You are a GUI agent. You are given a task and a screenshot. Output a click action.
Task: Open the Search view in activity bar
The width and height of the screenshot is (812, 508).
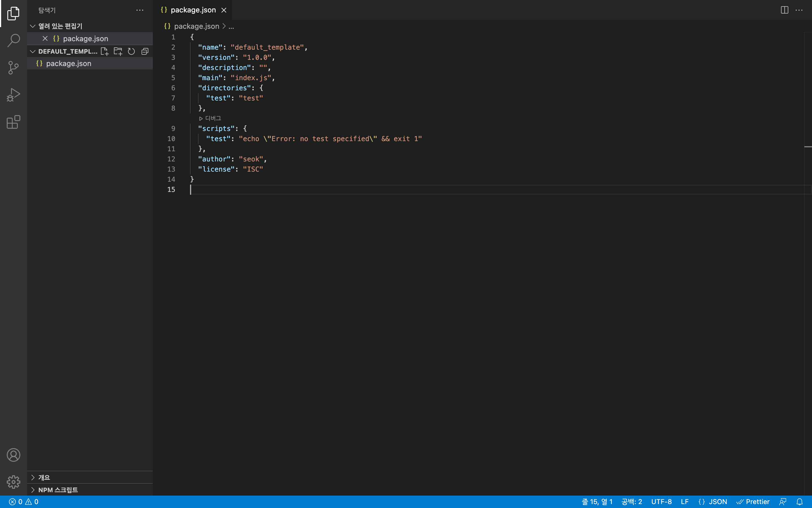[14, 40]
